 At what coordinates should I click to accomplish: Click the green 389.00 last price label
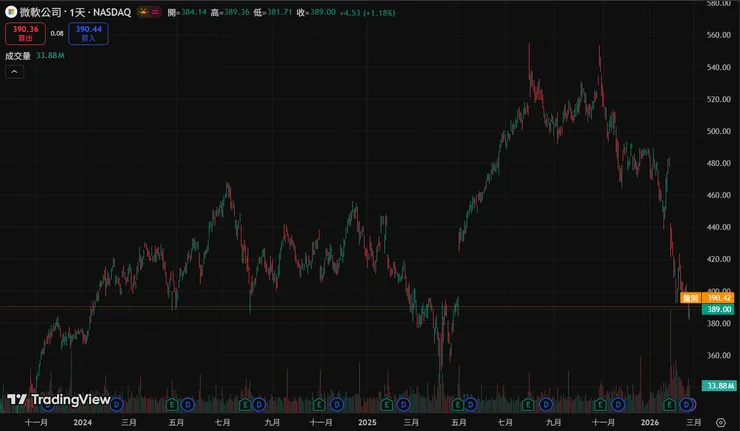(718, 309)
